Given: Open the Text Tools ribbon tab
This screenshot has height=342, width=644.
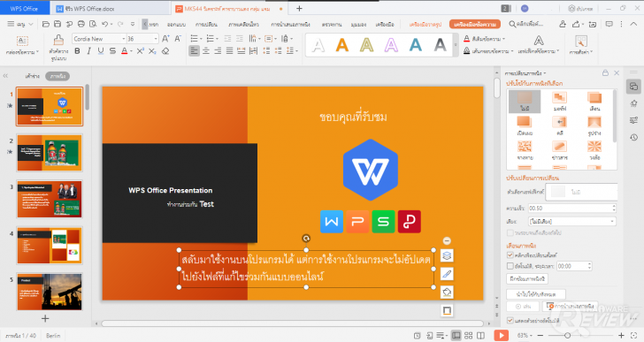Looking at the screenshot, I should click(x=475, y=24).
